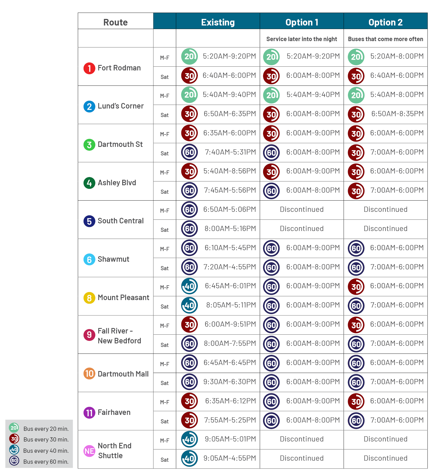Click the Fall River route 9 badge
Image resolution: width=448 pixels, height=476 pixels.
[89, 335]
